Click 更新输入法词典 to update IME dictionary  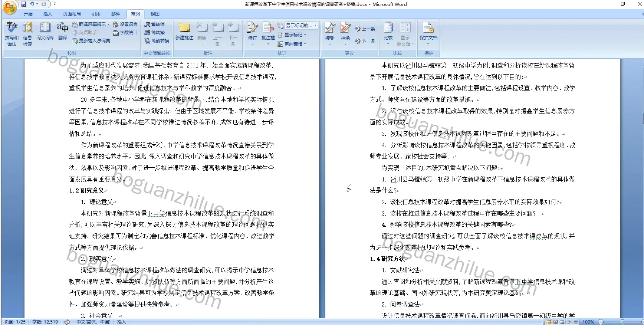(x=91, y=41)
